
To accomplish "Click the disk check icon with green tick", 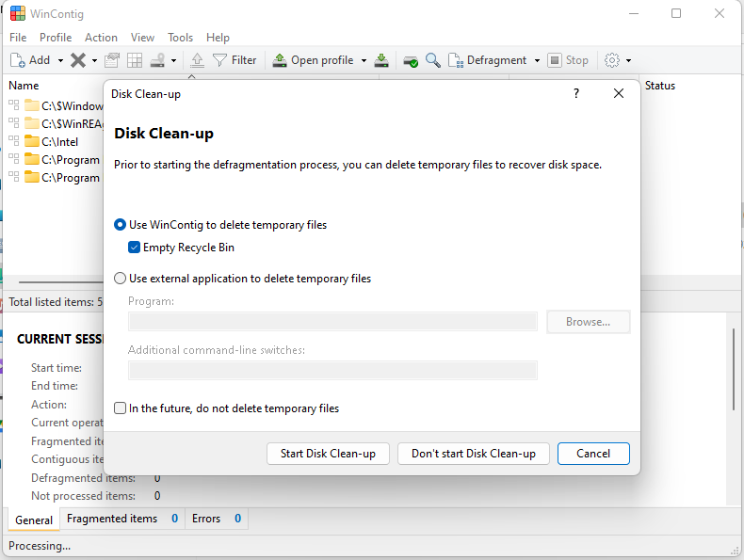I will pos(411,60).
